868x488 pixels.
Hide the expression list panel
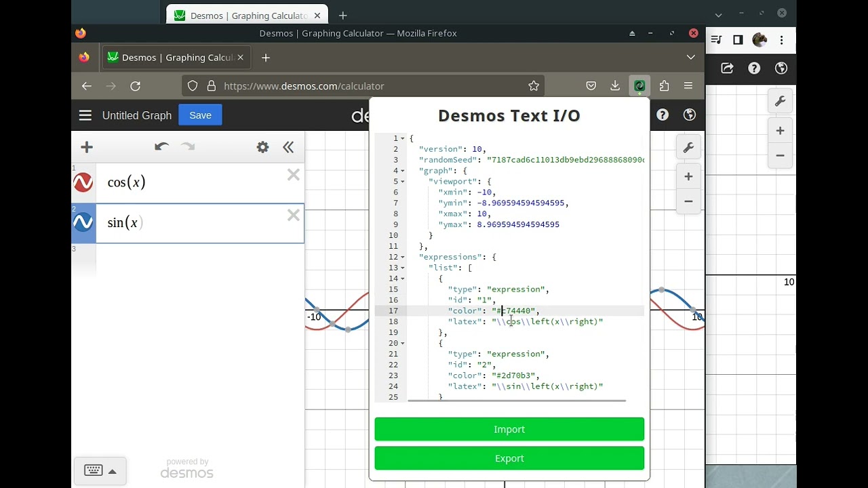click(288, 147)
